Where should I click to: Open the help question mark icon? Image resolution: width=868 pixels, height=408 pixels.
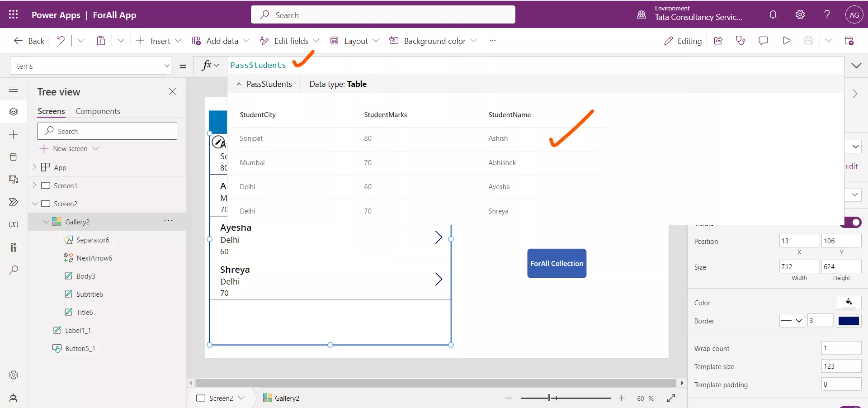[x=827, y=14]
